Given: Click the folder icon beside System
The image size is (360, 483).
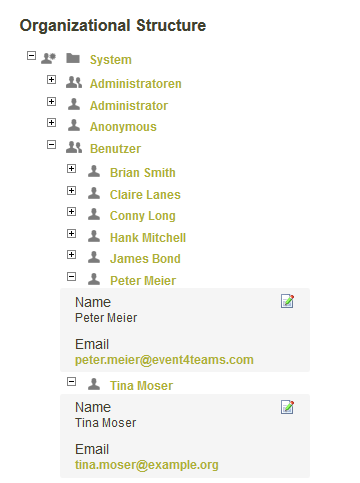Looking at the screenshot, I should pos(73,58).
